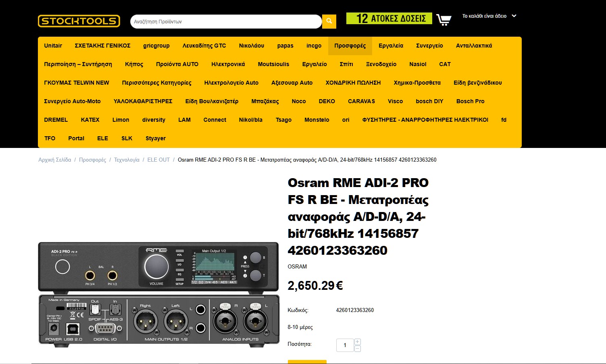The image size is (606, 364).
Task: Select the gricgroup menu item
Action: click(156, 46)
